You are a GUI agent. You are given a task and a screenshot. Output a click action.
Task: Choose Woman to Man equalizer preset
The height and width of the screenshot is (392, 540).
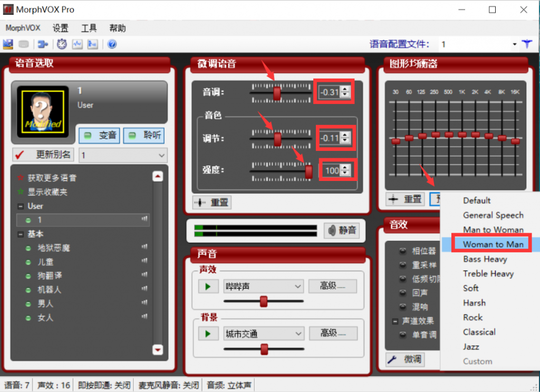coord(493,244)
